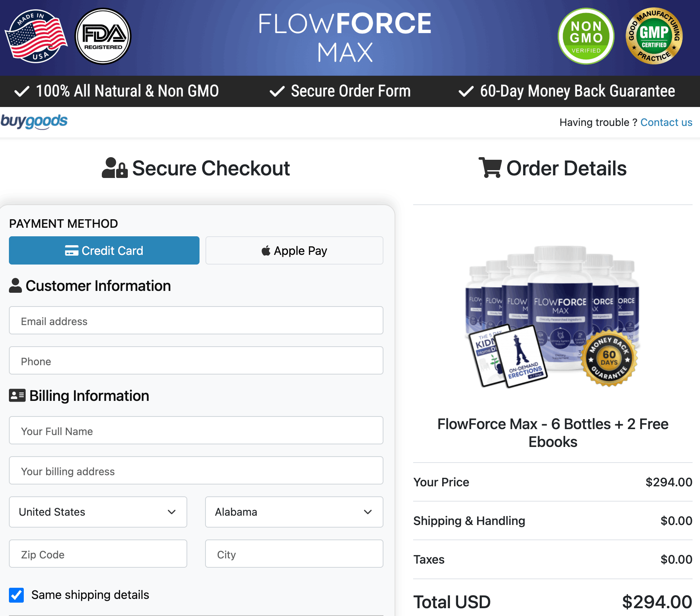Open the country dropdown showing United States

point(98,512)
